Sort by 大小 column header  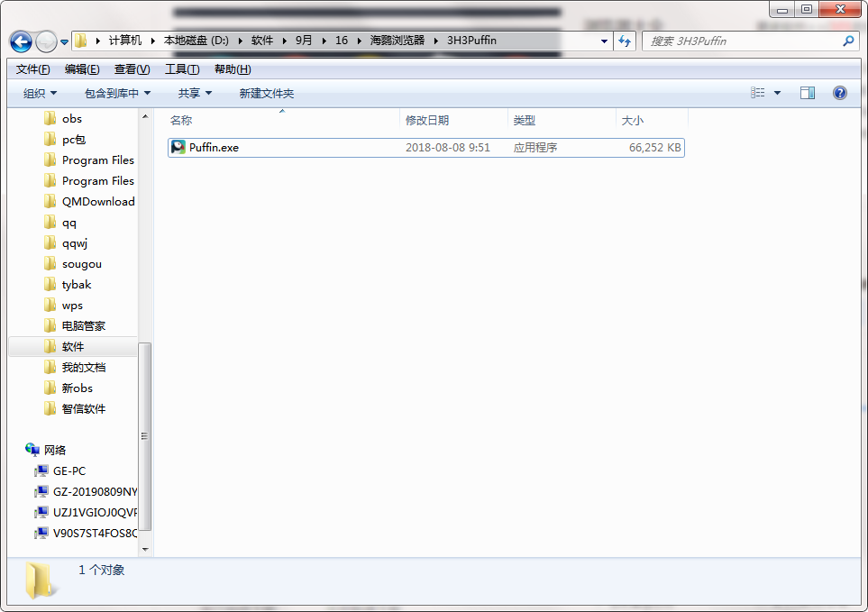pos(652,120)
